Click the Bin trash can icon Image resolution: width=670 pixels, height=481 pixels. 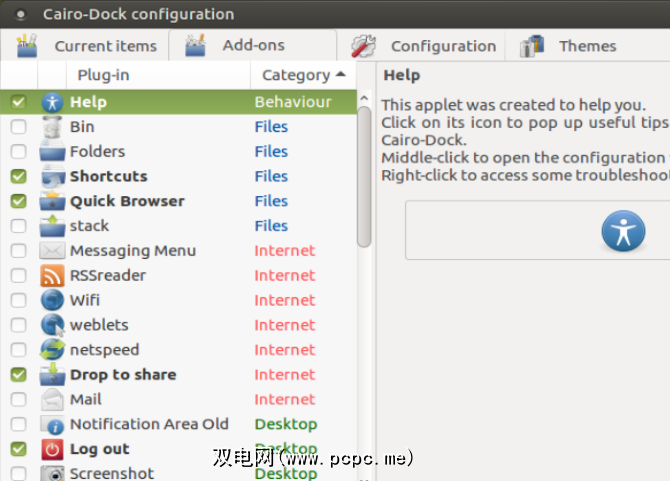52,127
